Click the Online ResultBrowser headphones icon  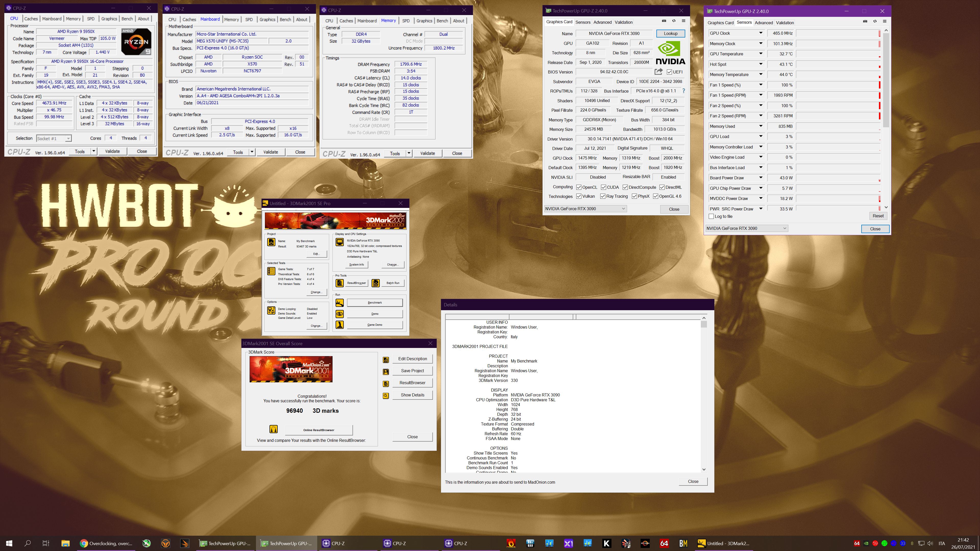coord(273,429)
